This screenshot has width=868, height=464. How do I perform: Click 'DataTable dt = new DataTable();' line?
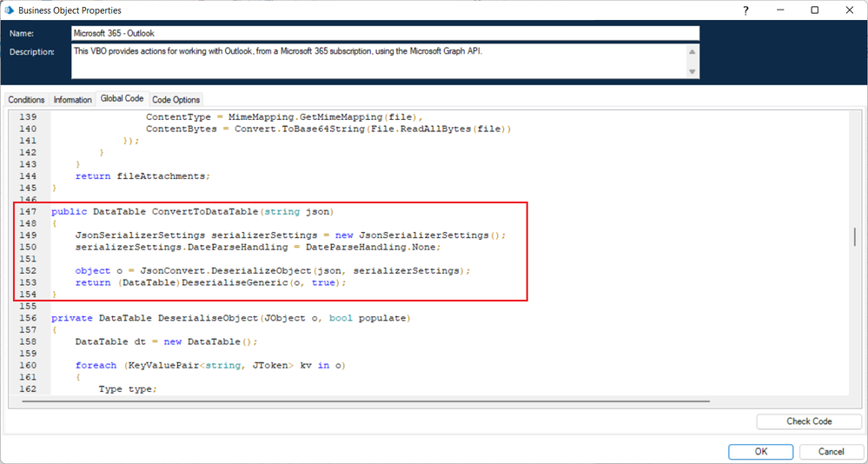point(166,341)
